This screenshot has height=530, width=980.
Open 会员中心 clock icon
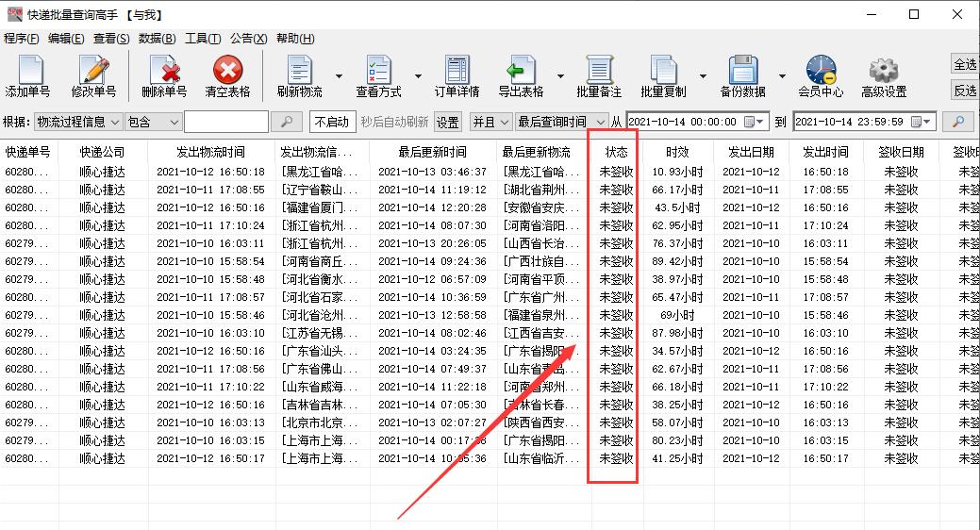(821, 70)
